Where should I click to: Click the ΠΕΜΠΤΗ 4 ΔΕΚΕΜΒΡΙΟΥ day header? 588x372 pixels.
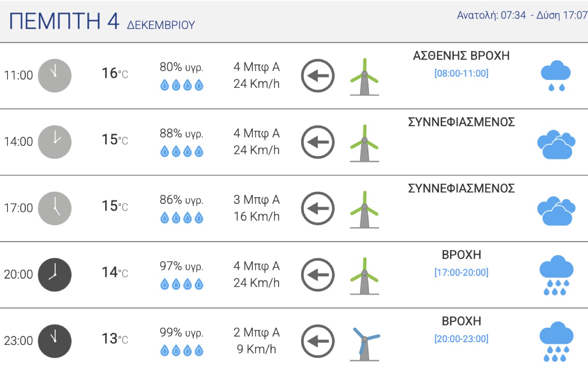(x=102, y=22)
